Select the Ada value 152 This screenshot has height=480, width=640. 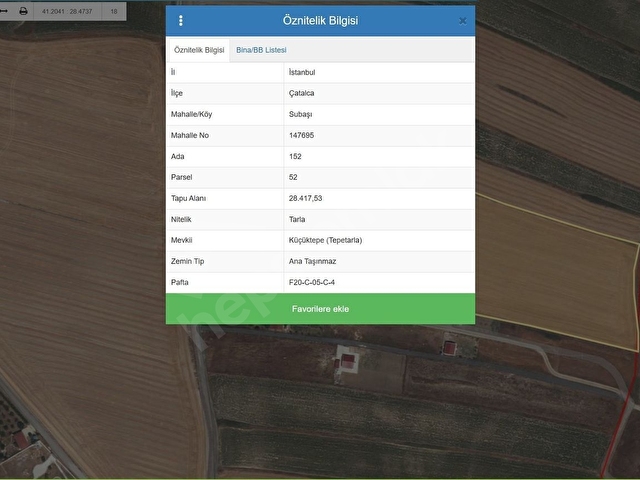point(295,156)
